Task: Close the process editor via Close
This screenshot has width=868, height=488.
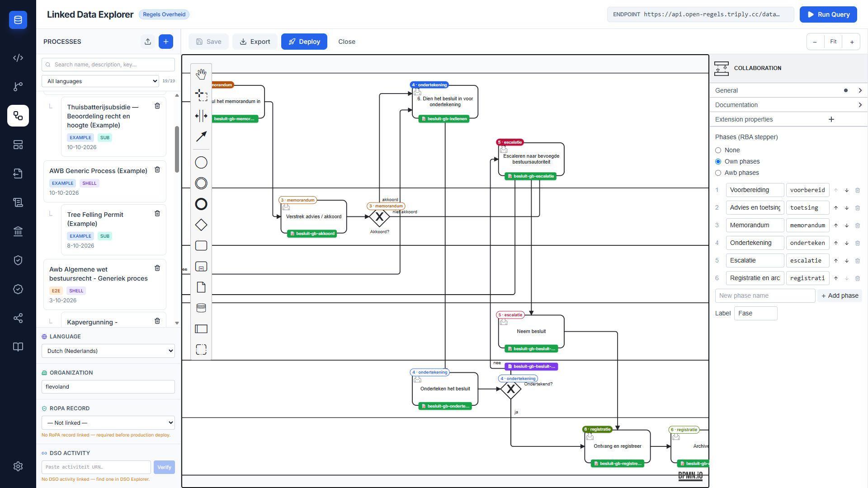Action: click(x=347, y=42)
